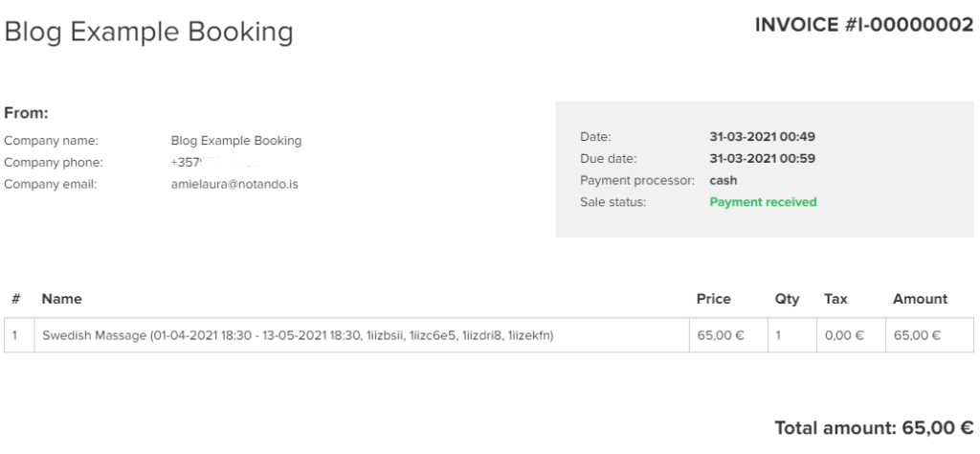Screen dimensions: 980x454
Task: Click the Blog Example Booking page title
Action: pyautogui.click(x=148, y=32)
